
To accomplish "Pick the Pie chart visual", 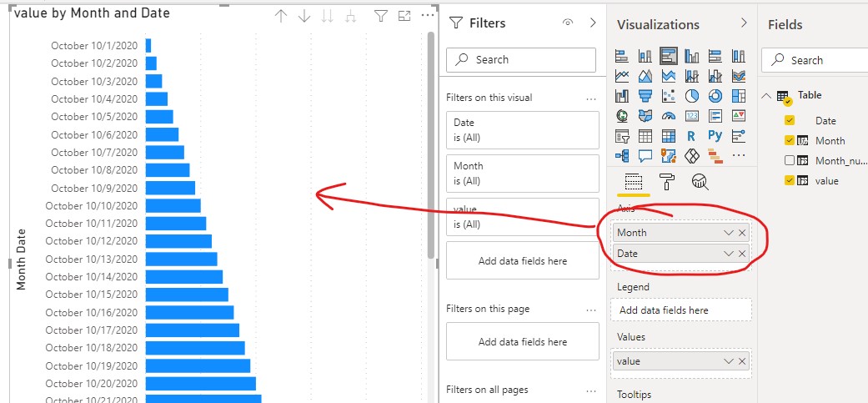I will point(692,96).
